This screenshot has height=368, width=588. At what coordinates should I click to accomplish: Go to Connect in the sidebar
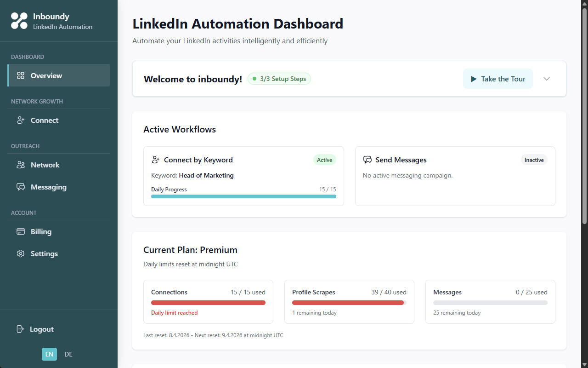tap(59, 120)
